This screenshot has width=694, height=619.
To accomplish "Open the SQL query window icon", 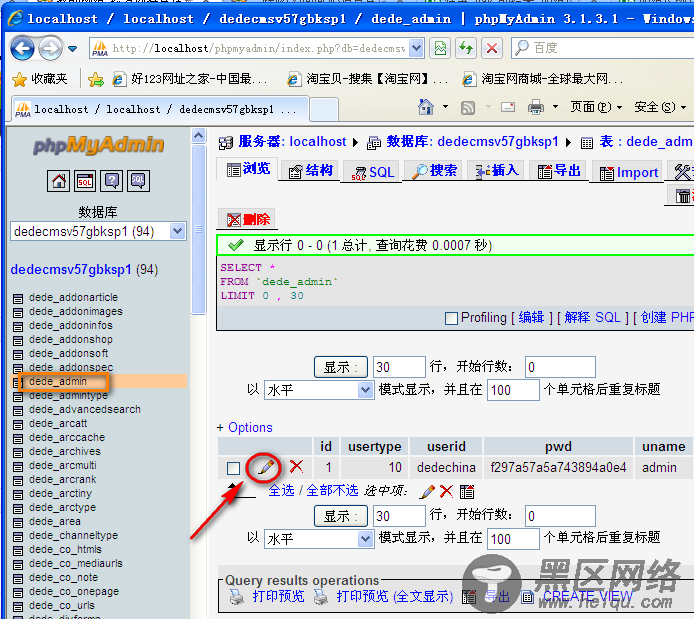I will [x=85, y=181].
